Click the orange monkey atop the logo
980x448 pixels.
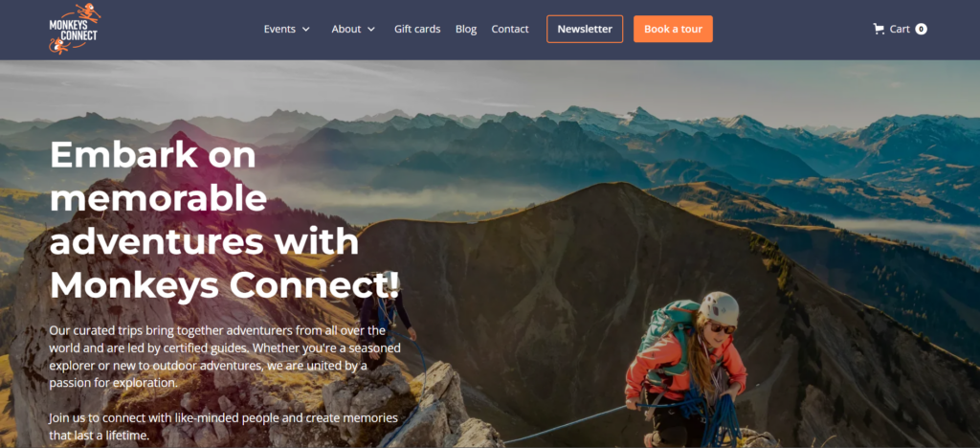[x=88, y=11]
